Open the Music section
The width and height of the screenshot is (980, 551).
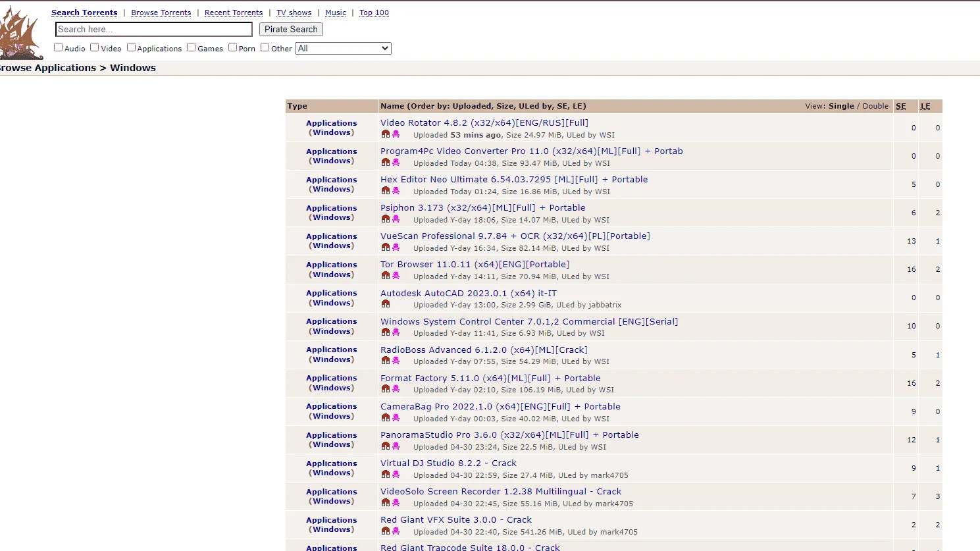pyautogui.click(x=336, y=13)
